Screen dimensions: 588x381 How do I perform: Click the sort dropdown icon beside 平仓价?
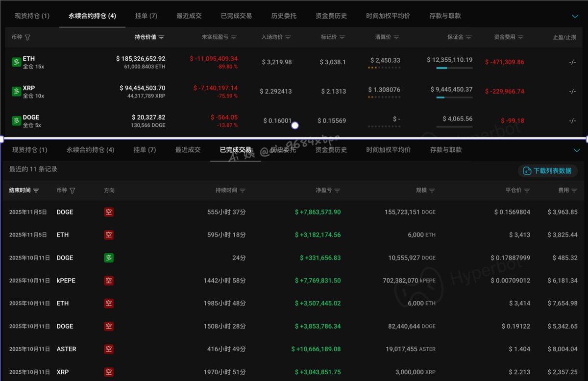pyautogui.click(x=527, y=190)
